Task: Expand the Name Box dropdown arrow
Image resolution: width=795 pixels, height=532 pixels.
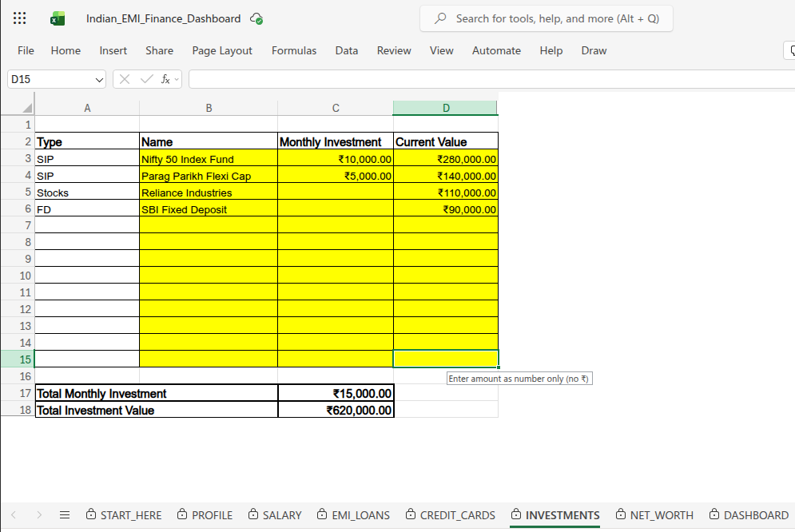Action: [99, 80]
